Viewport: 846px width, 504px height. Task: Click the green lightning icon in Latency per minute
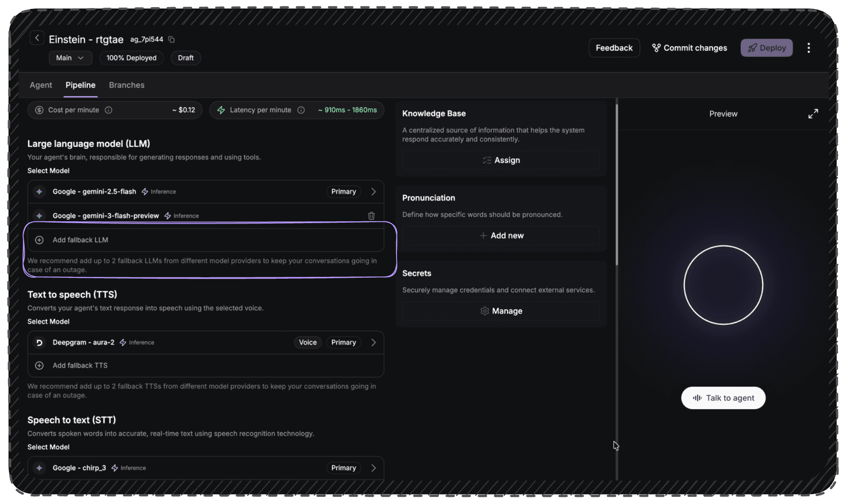[221, 110]
